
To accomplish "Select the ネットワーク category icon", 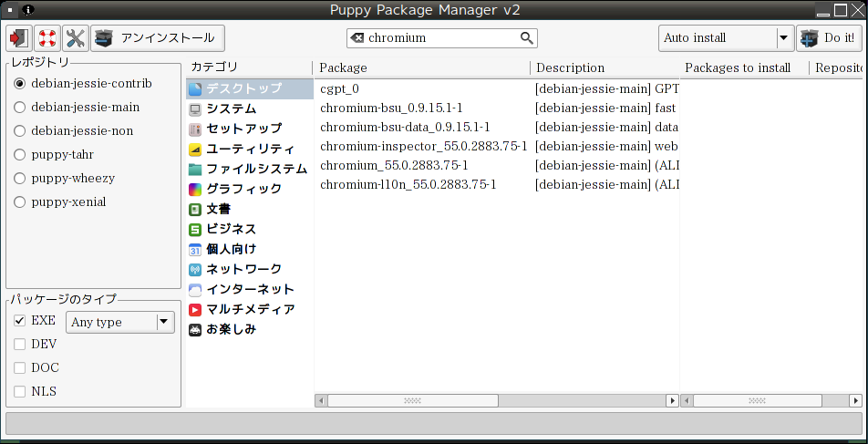I will pos(195,270).
